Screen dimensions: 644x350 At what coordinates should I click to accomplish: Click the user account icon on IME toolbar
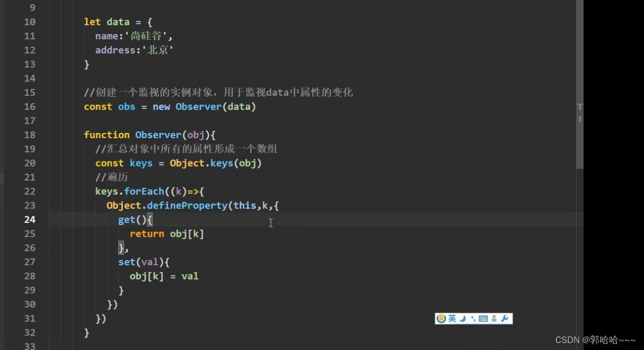pyautogui.click(x=494, y=318)
